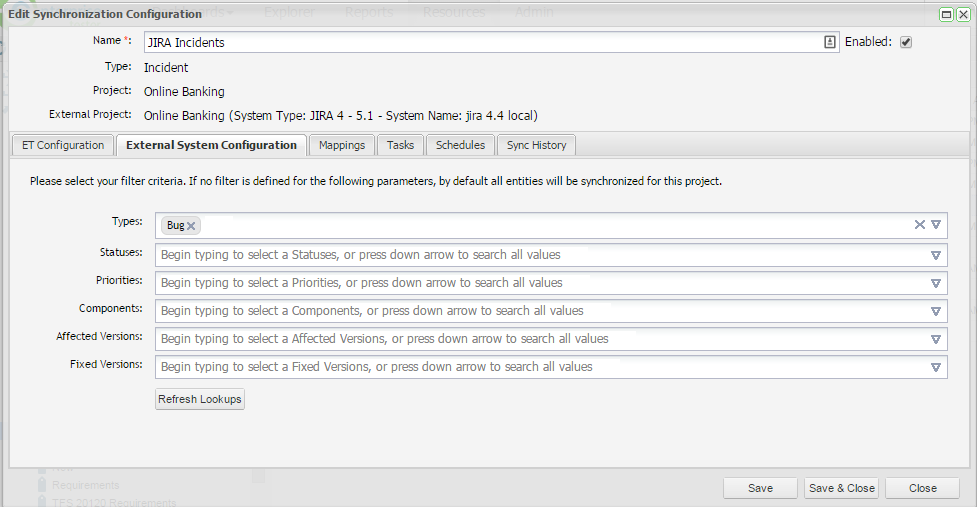The height and width of the screenshot is (507, 977).
Task: Uncheck the Enabled checkbox
Action: pos(906,42)
